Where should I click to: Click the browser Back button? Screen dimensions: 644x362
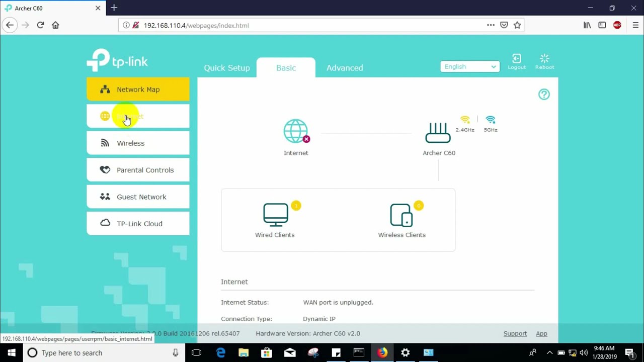pos(10,25)
